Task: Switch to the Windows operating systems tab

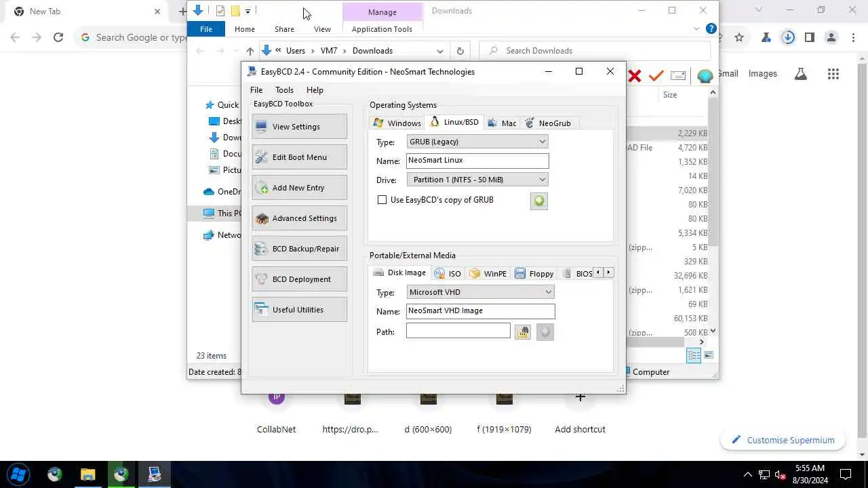Action: [x=397, y=123]
